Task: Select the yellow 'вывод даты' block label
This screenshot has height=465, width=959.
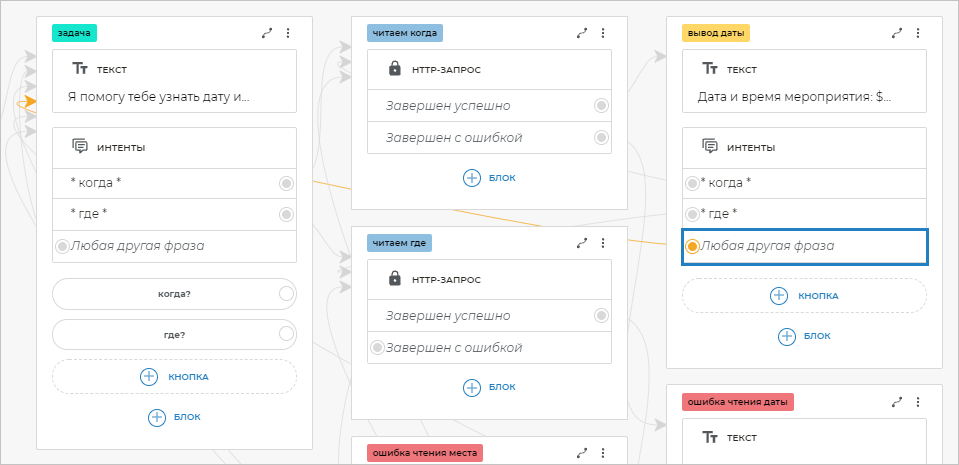Action: click(x=715, y=33)
